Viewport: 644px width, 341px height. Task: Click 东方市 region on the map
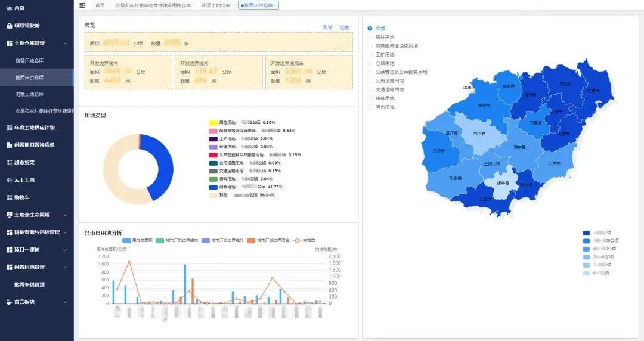tap(439, 151)
